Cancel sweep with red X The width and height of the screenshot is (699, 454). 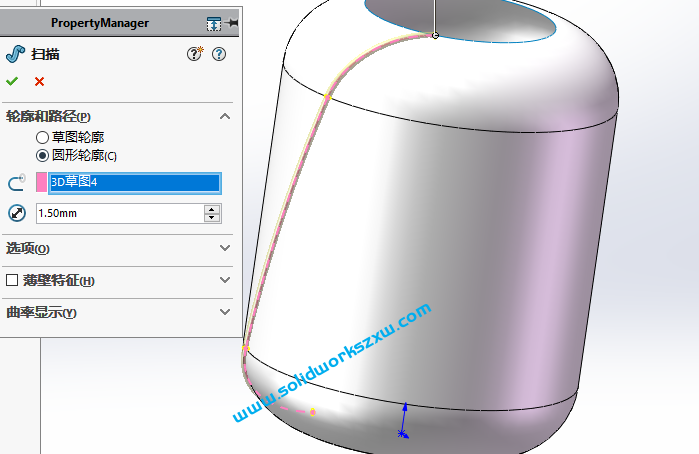pos(39,82)
